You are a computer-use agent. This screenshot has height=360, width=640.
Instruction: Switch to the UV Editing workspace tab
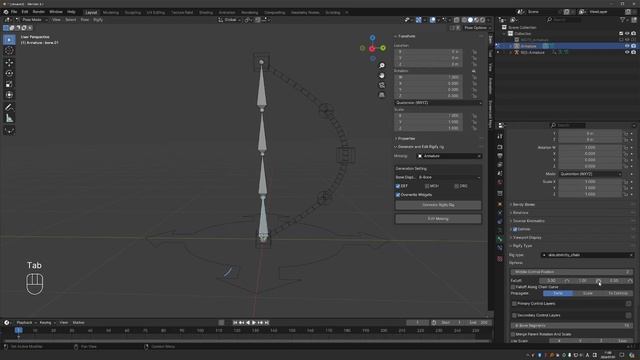[156, 13]
